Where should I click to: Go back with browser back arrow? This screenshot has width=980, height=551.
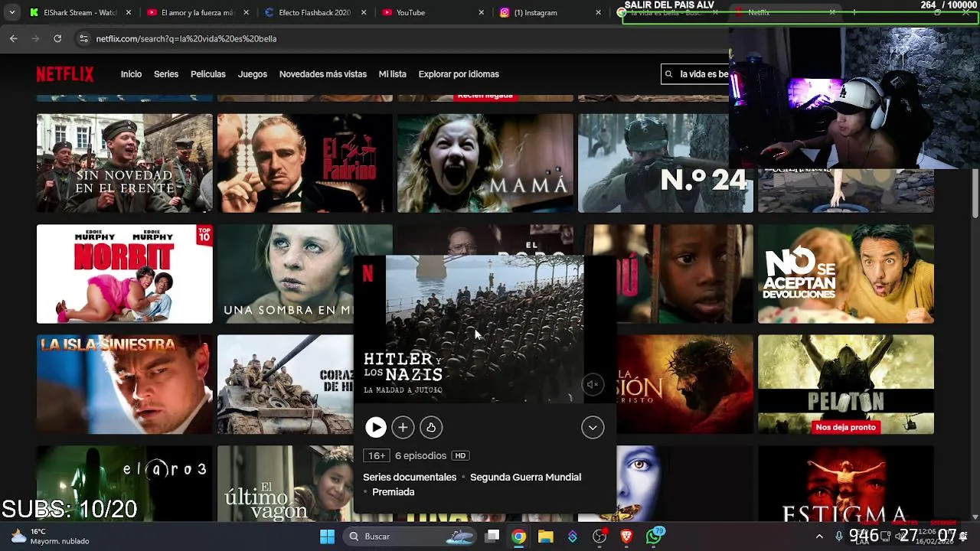pos(13,38)
